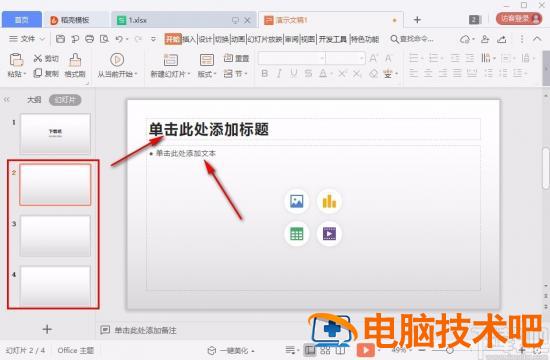Click the clear formatting eraser icon
Screen dimensions: 550x360
tap(374, 74)
